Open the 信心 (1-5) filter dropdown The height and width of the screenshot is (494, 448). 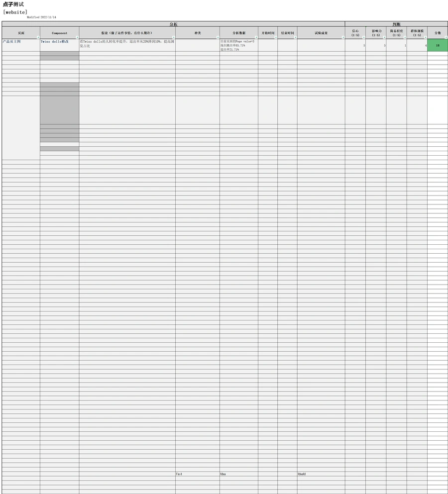pos(364,37)
